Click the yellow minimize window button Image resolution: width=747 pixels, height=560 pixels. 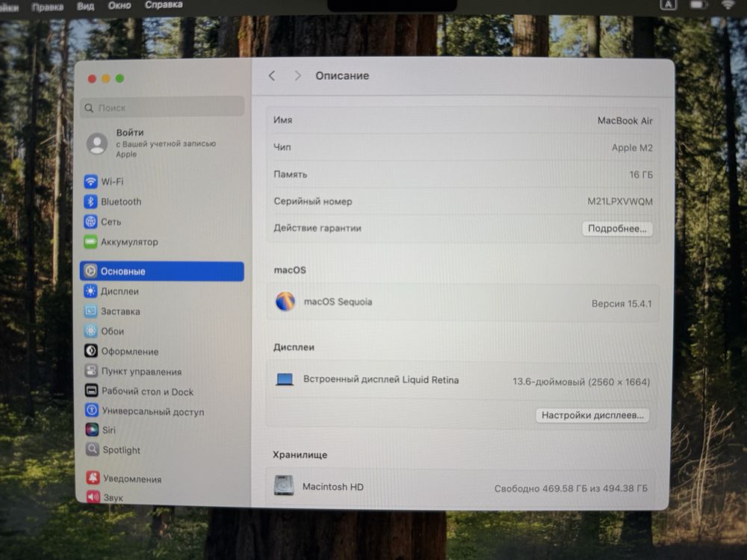[106, 78]
